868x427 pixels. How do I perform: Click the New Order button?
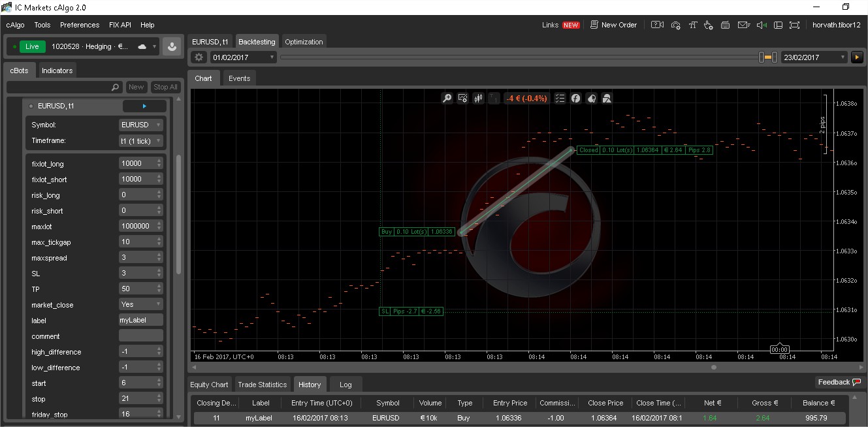[613, 25]
